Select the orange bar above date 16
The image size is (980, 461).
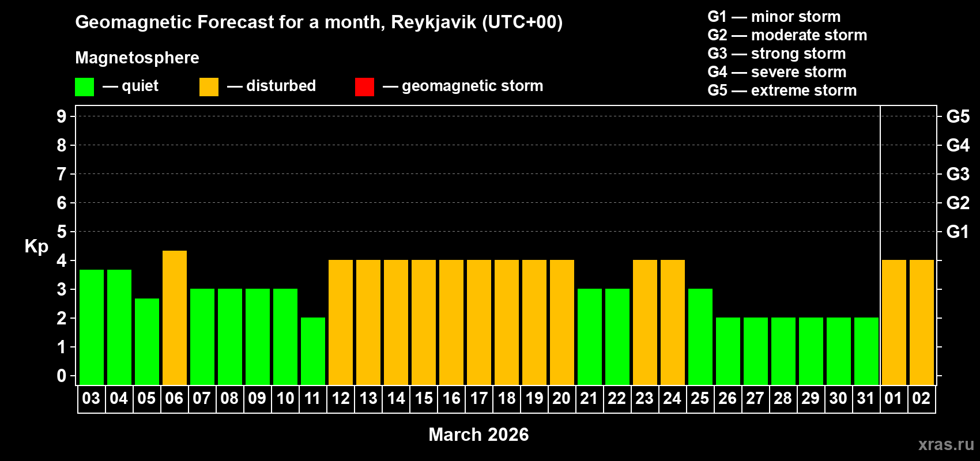[x=451, y=322]
